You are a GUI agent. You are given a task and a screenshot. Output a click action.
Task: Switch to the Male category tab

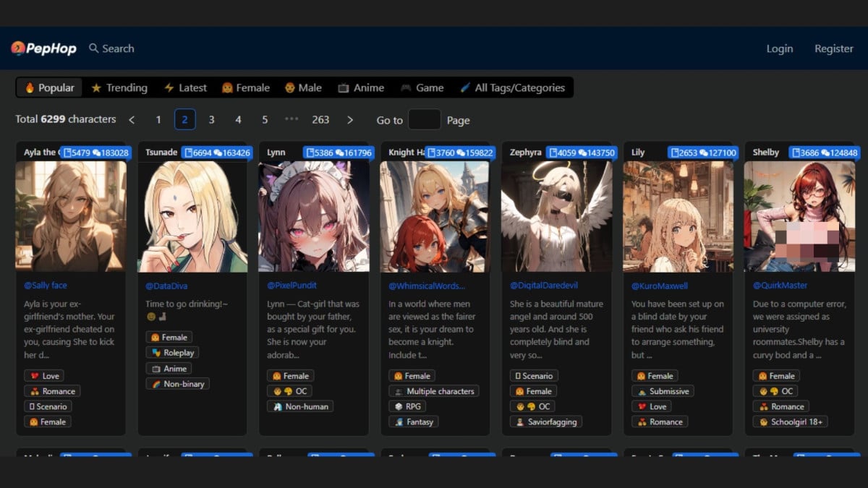[x=302, y=87]
